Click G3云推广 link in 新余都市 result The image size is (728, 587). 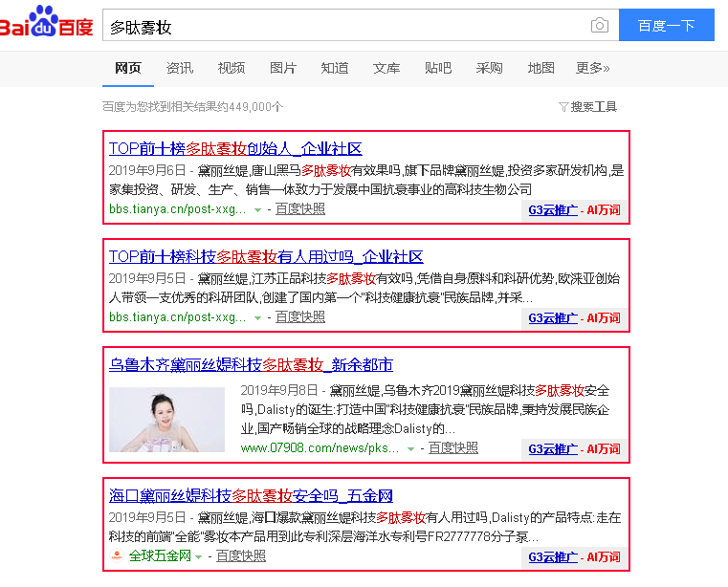553,449
